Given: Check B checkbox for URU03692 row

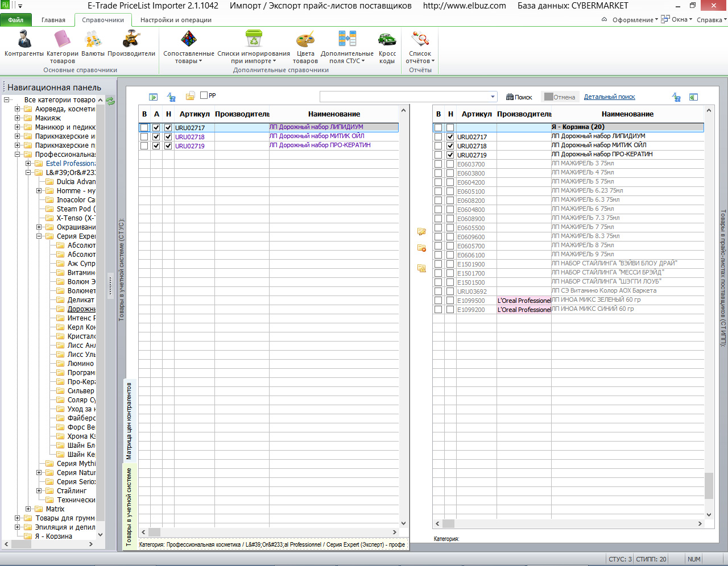Looking at the screenshot, I should pos(438,292).
